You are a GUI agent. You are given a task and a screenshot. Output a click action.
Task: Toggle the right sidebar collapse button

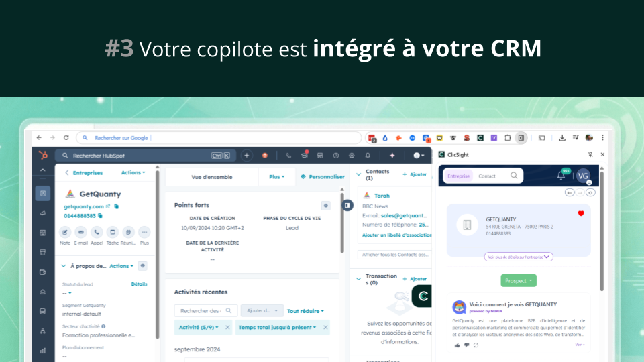tap(347, 205)
